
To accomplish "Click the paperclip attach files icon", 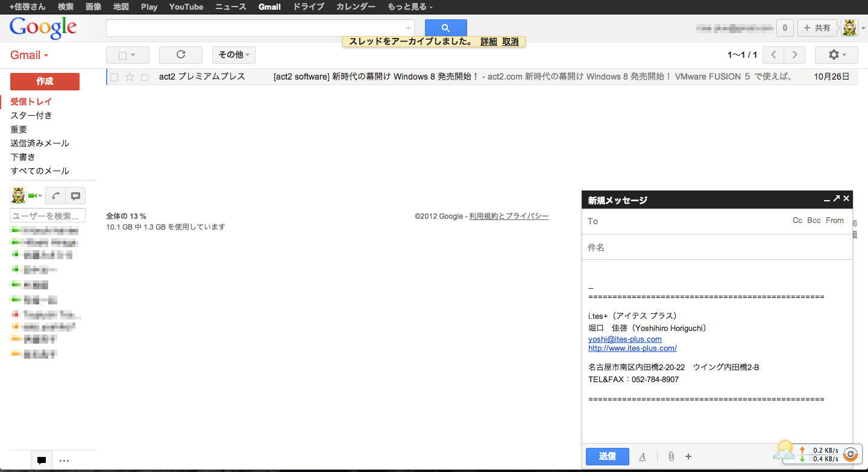I will pos(670,456).
